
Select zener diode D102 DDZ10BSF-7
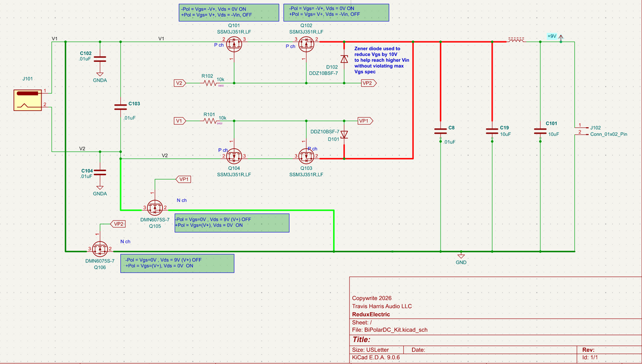[x=344, y=59]
